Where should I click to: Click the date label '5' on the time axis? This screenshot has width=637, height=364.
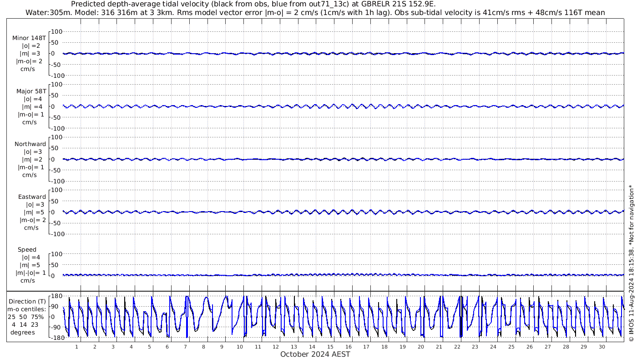coord(149,347)
